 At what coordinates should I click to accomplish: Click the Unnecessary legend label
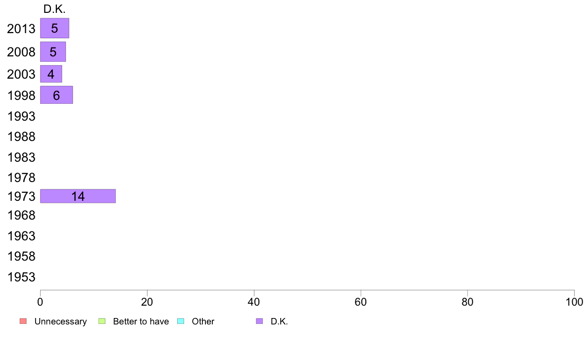[x=60, y=321]
